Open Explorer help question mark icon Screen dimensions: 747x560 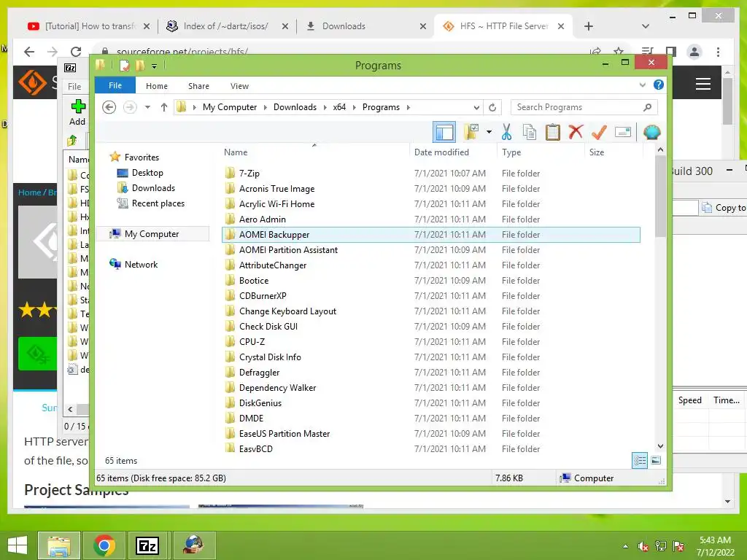click(659, 85)
